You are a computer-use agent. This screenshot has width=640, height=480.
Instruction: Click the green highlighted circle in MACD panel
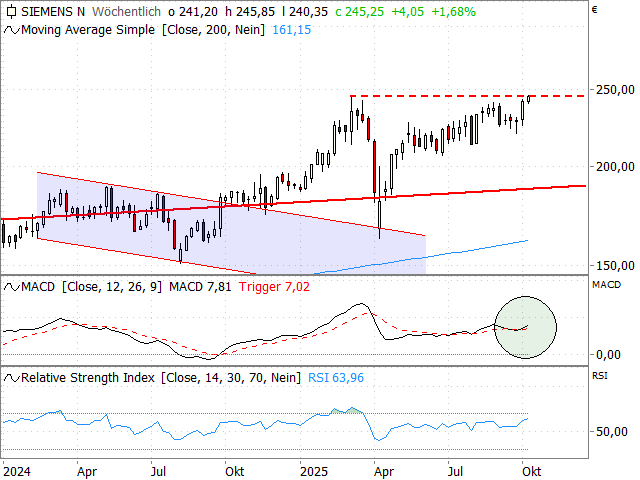click(525, 327)
